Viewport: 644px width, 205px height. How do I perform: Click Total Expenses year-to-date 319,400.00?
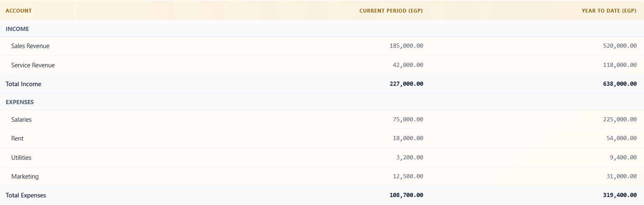click(x=620, y=195)
